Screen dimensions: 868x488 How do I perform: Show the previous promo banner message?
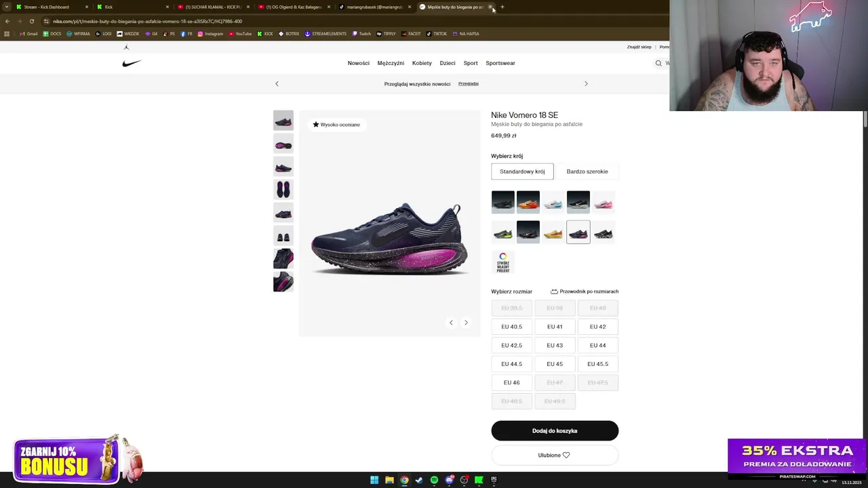coord(277,83)
